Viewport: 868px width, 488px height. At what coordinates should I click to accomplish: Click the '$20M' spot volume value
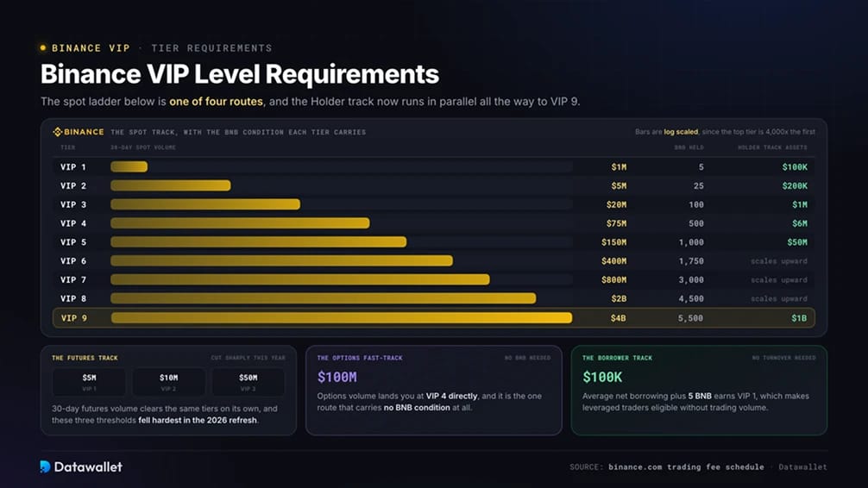[x=617, y=204]
